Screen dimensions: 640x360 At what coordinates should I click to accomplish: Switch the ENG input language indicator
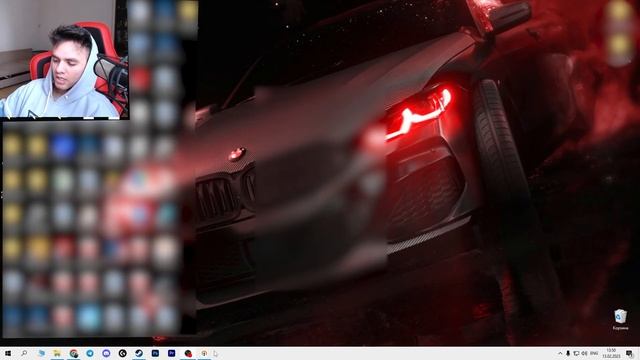pos(594,353)
